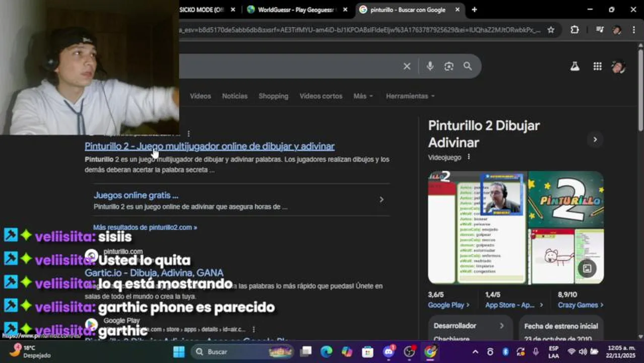Open the weather widget showing 18°C
The image size is (644, 363).
30,351
